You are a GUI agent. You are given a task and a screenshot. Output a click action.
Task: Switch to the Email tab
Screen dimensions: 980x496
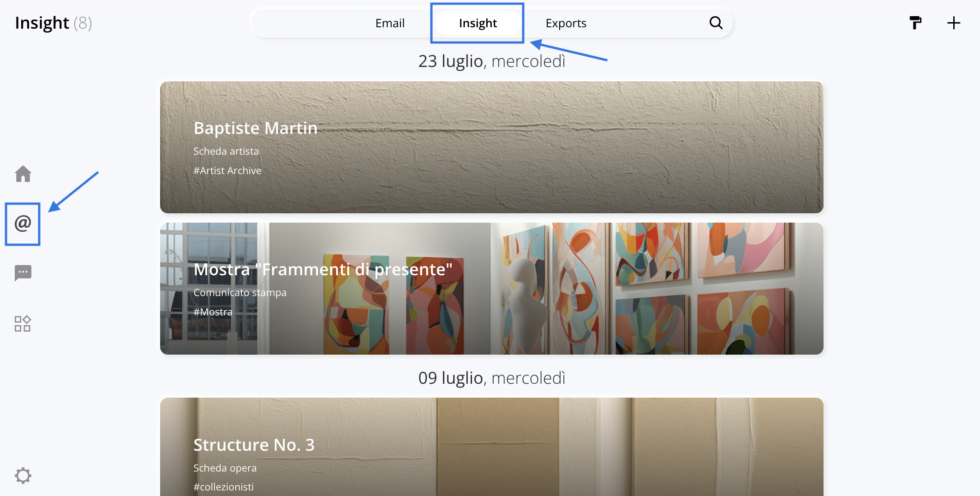[x=389, y=23]
